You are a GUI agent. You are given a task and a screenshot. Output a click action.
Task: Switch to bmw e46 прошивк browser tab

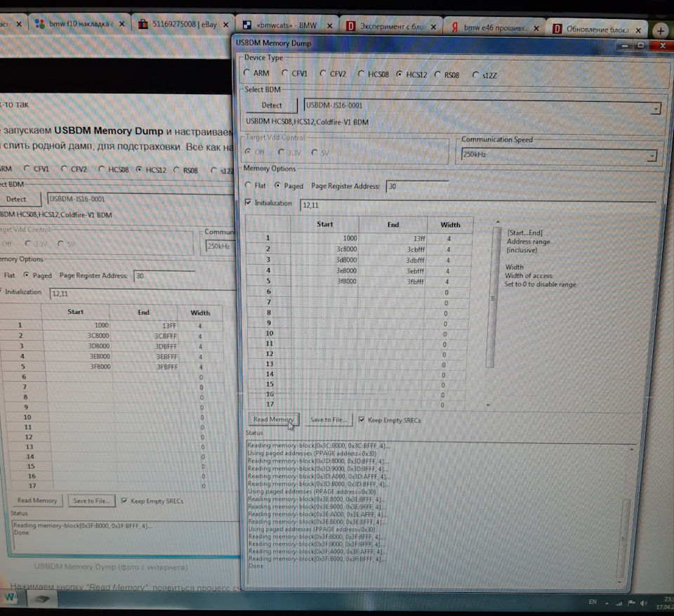pos(494,28)
